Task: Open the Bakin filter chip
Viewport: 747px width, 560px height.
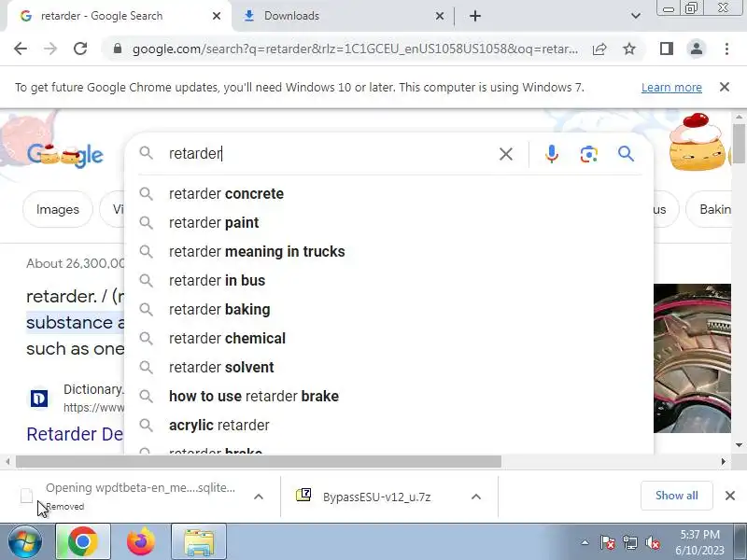Action: coord(709,209)
